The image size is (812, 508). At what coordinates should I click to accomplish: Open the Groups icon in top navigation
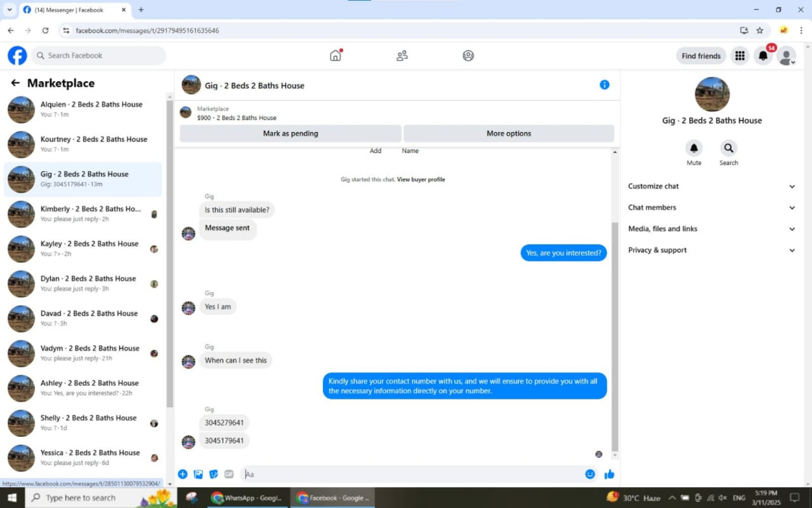[x=468, y=56]
